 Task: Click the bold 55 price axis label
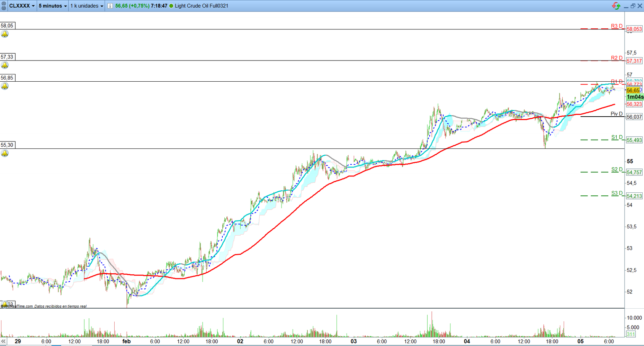coord(630,161)
